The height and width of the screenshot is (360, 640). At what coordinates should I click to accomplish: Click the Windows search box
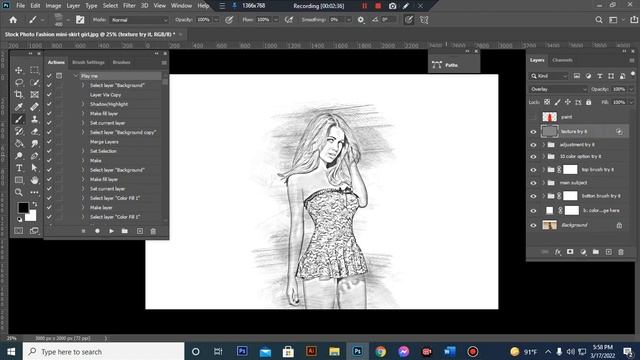tap(104, 352)
